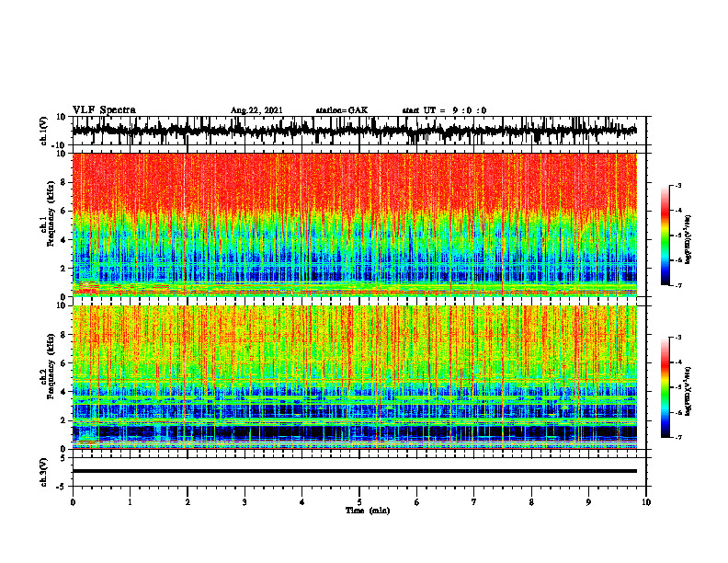
Task: Click the ch.2 spectrogram panel
Action: [x=354, y=377]
